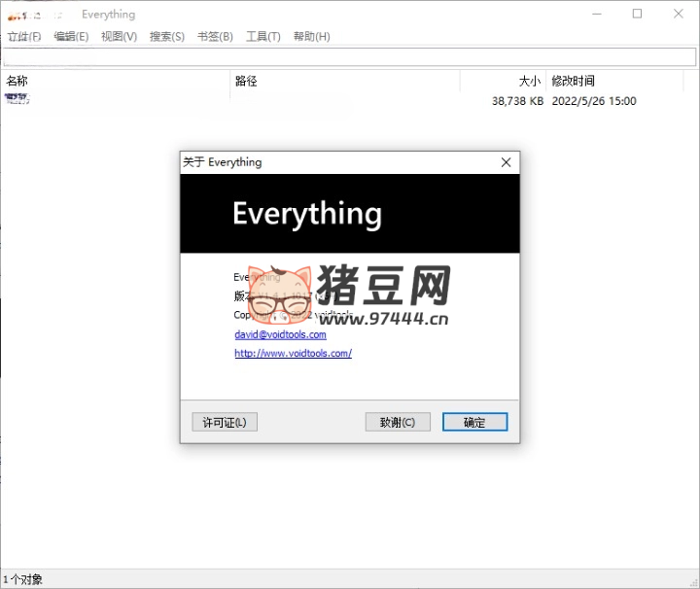Click the 致谢(C) button
The height and width of the screenshot is (589, 700).
click(398, 422)
